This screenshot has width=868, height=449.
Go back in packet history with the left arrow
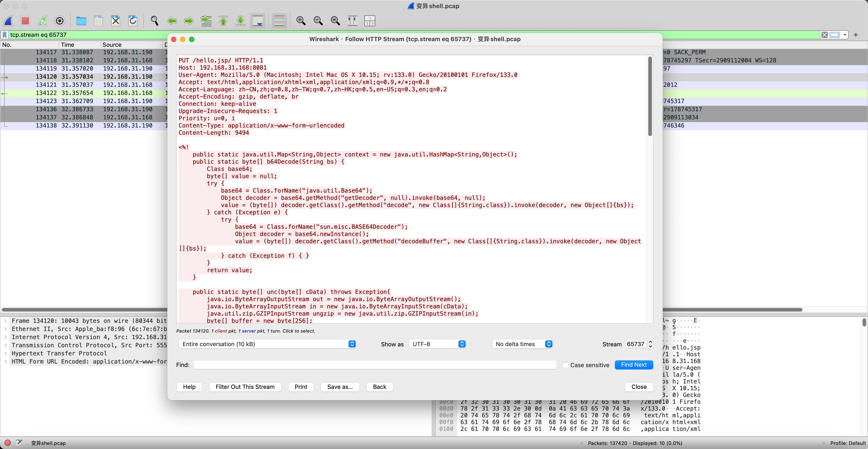coord(172,21)
